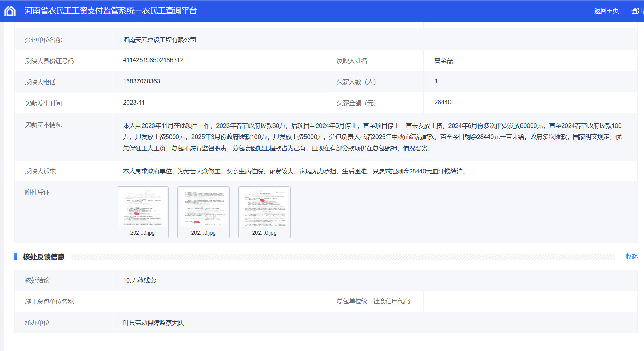Viewport: 644px width, 351px height.
Task: Log out using 登出 link
Action: point(637,11)
